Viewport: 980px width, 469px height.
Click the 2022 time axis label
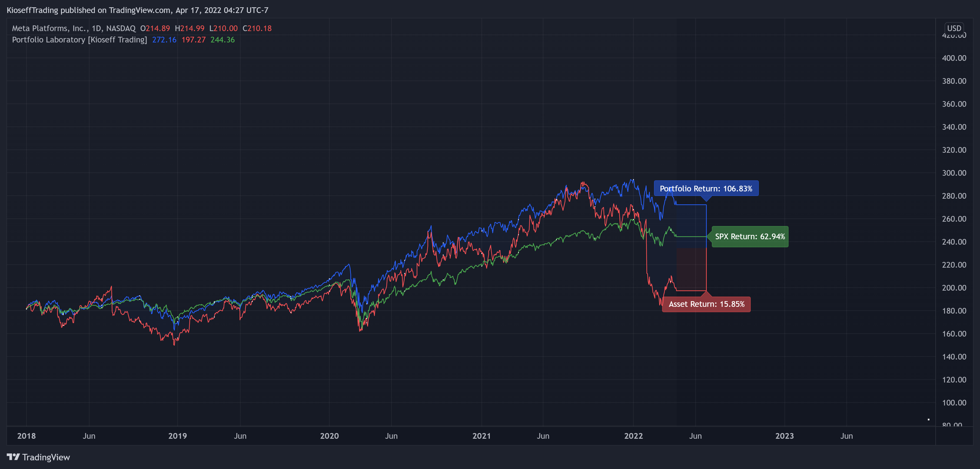[x=633, y=436]
